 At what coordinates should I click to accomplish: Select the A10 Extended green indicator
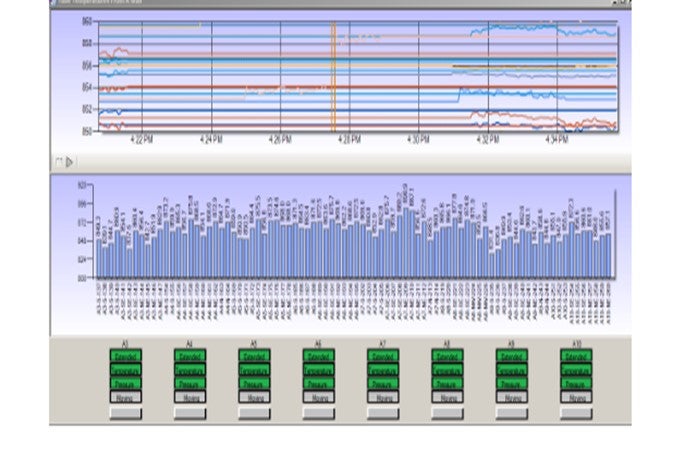point(577,356)
